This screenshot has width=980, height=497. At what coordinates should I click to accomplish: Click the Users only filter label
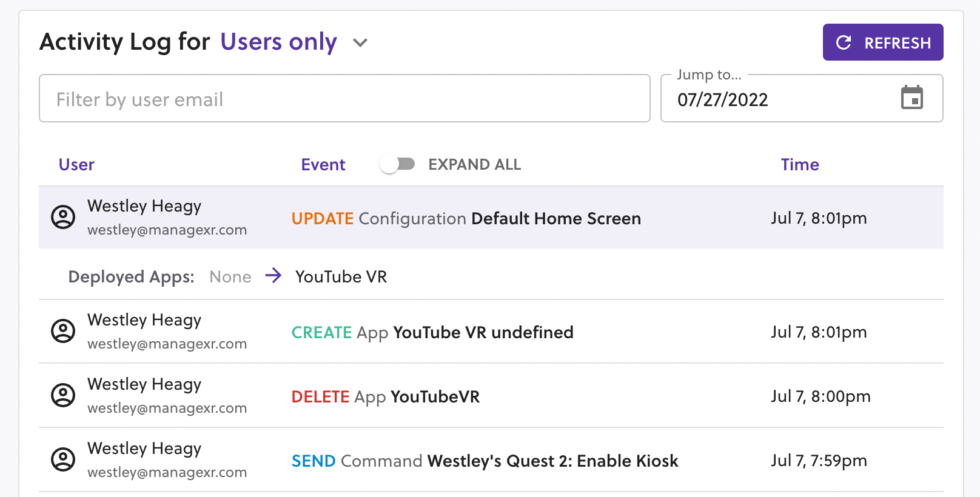point(278,42)
